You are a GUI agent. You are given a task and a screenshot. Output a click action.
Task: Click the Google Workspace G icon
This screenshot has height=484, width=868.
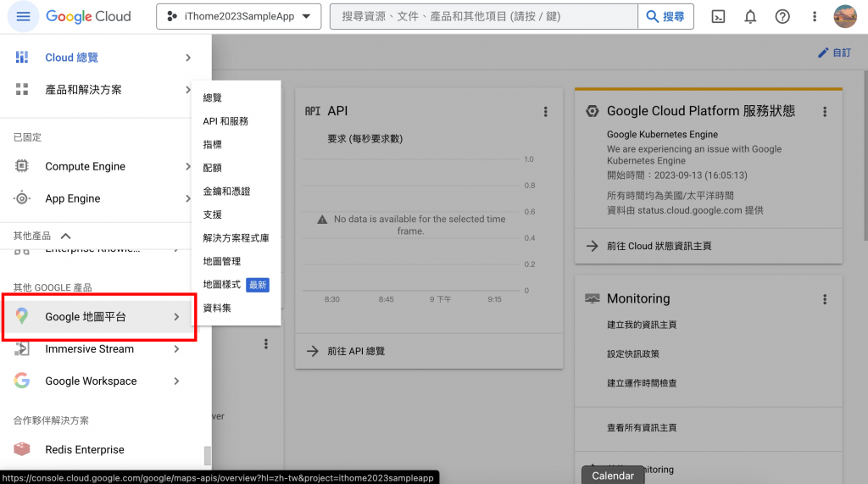point(21,381)
